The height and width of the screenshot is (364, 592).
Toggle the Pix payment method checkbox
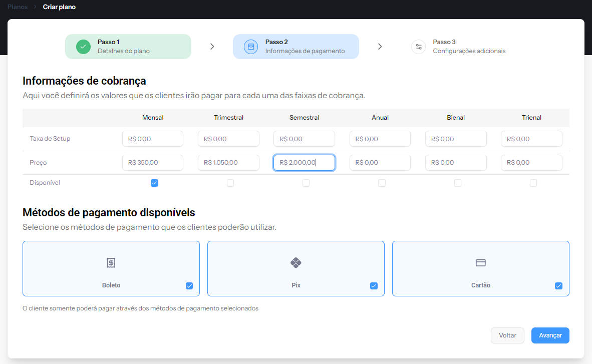(374, 286)
